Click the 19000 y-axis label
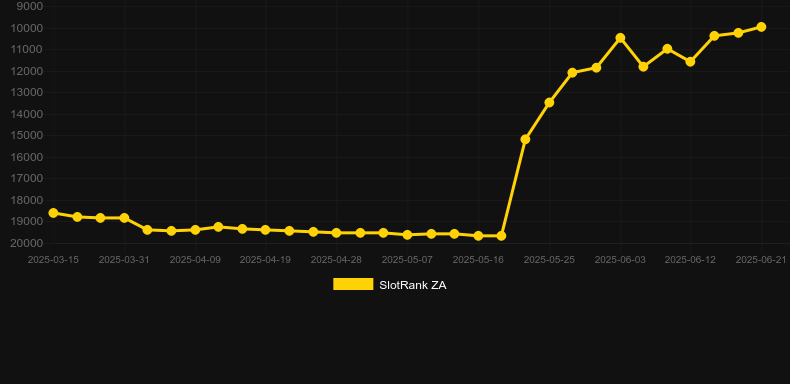Image resolution: width=790 pixels, height=384 pixels. 27,222
